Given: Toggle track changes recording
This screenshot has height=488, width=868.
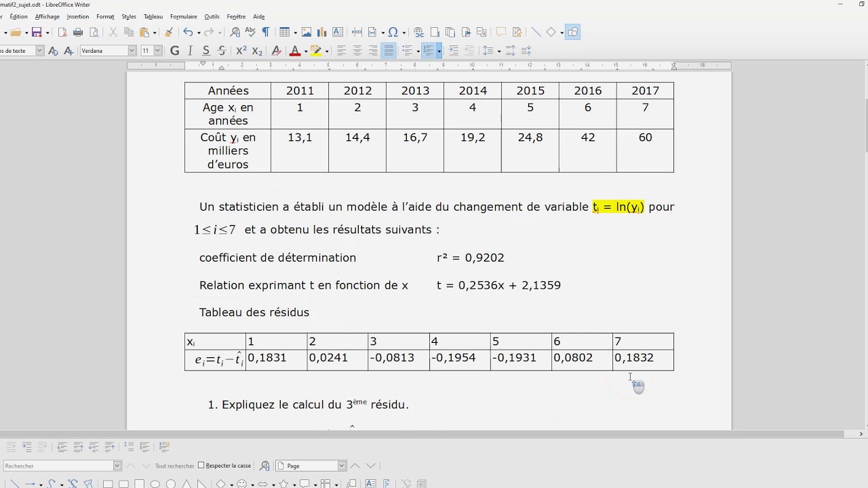Looking at the screenshot, I should click(x=517, y=32).
